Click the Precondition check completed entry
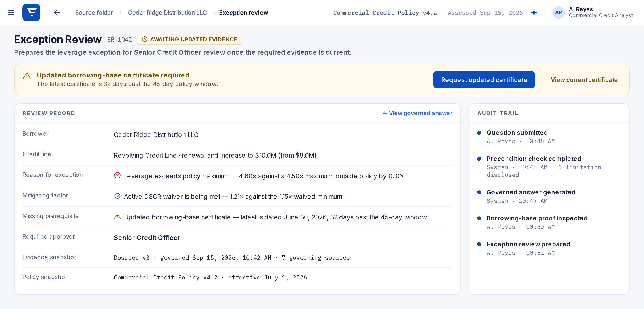This screenshot has width=644, height=309. tap(544, 167)
